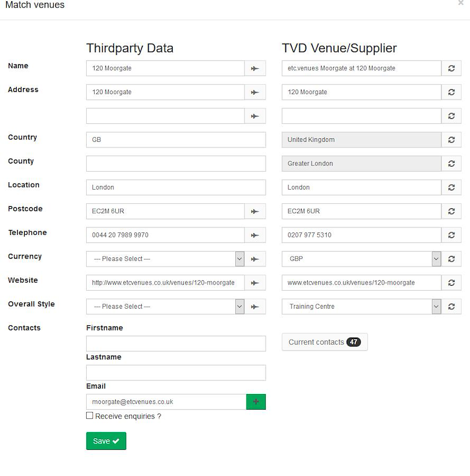Show Current contacts 47 list
The image size is (470, 476).
coord(324,342)
